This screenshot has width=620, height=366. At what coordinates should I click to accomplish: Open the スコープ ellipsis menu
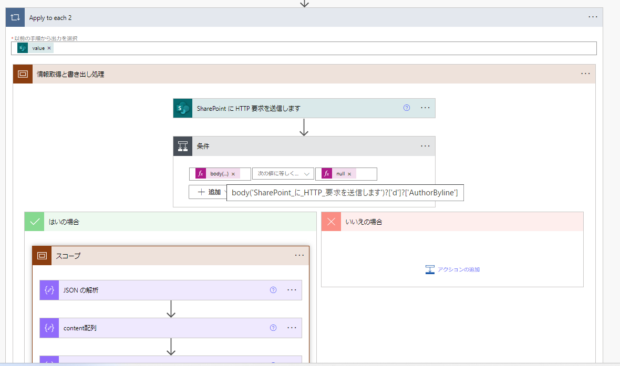point(299,255)
